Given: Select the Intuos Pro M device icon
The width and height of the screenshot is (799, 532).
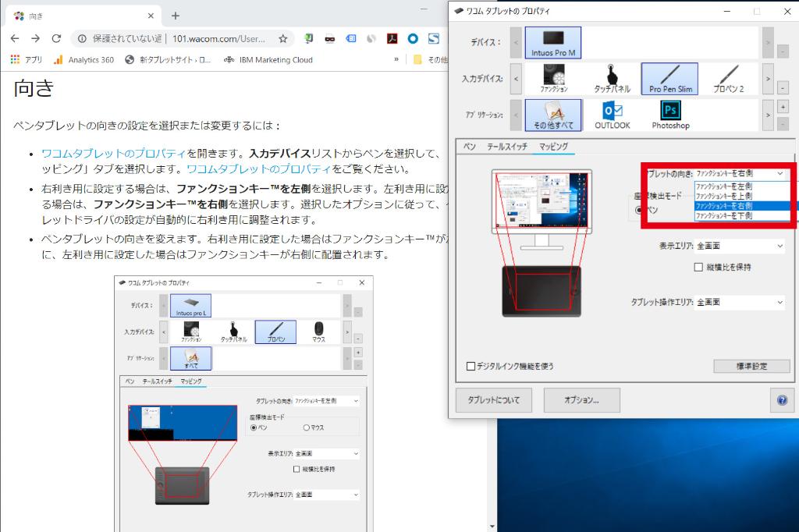Looking at the screenshot, I should pos(553,43).
